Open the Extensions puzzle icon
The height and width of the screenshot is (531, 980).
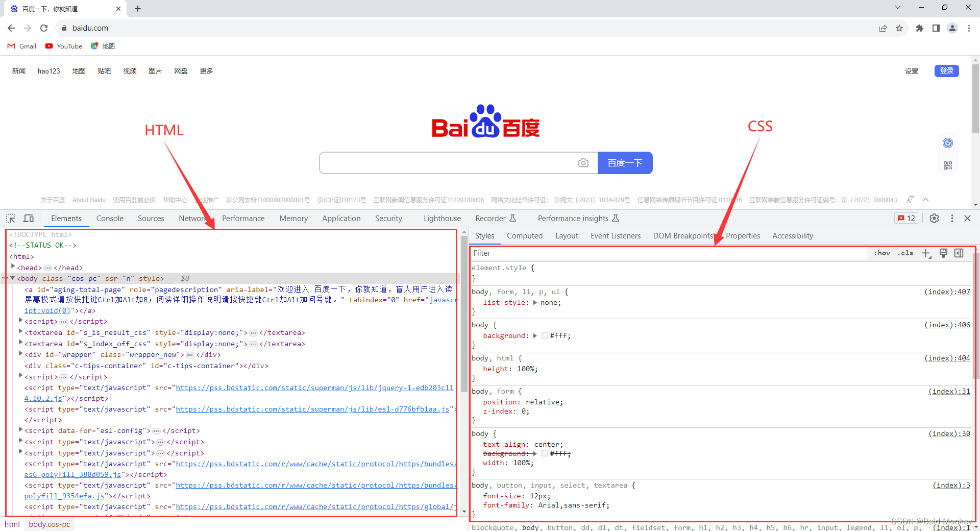click(920, 28)
